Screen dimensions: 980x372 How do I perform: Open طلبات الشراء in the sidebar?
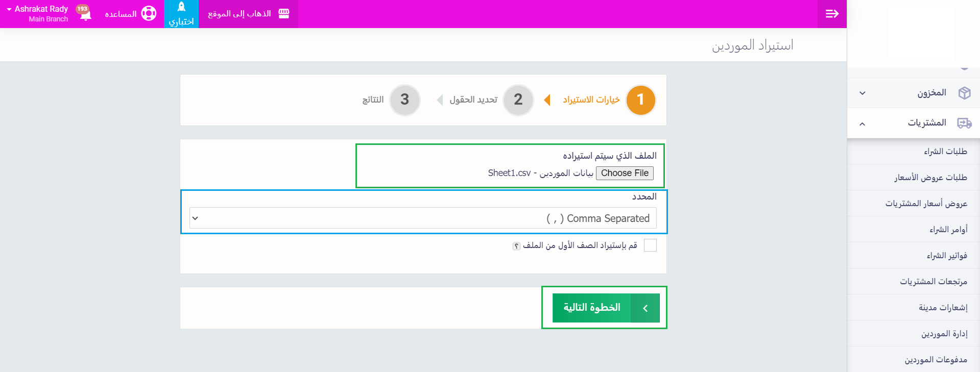pos(945,152)
